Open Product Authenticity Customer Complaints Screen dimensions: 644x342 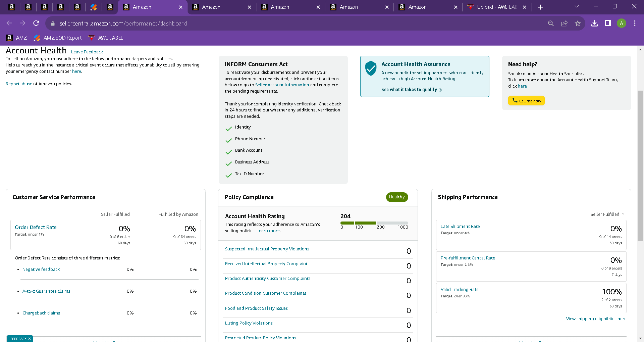pos(268,279)
